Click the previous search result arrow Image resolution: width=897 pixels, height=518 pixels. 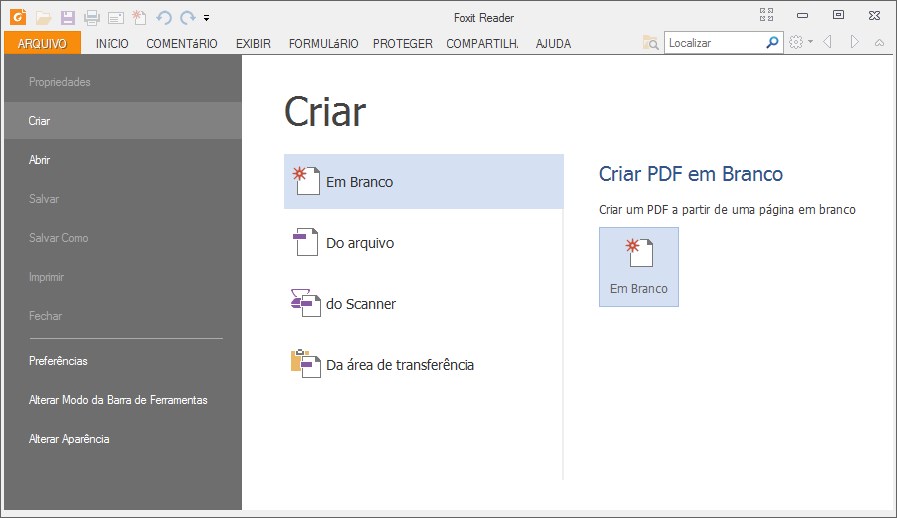[827, 42]
